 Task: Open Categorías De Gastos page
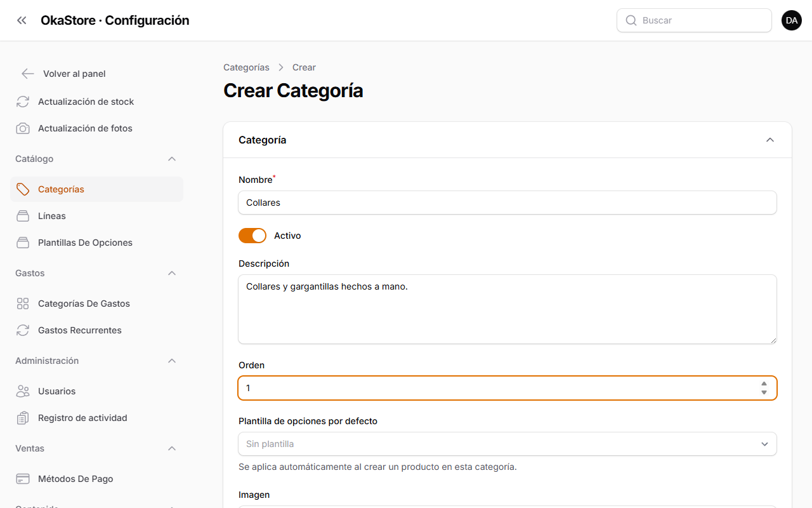(96, 304)
